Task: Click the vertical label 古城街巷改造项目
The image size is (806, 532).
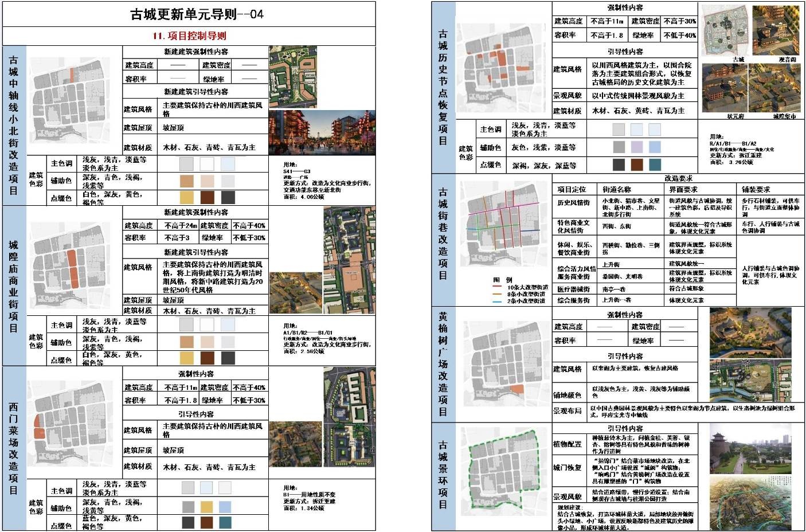Action: coord(443,234)
